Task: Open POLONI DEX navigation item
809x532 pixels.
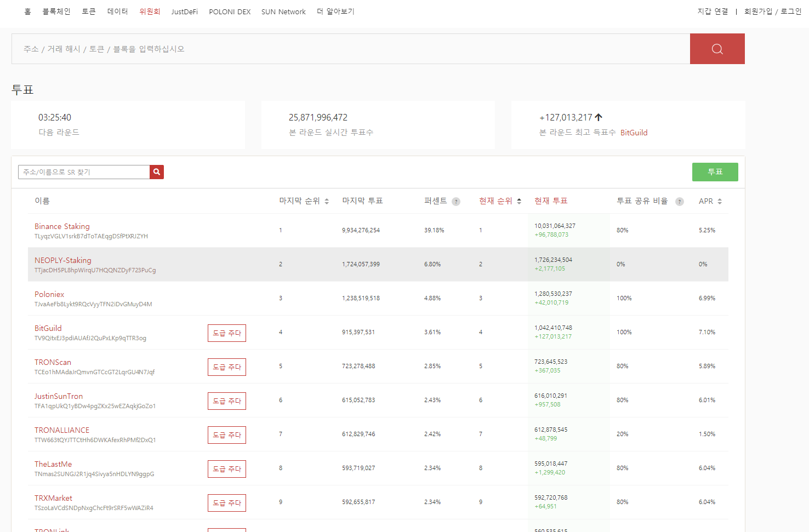Action: pyautogui.click(x=230, y=12)
